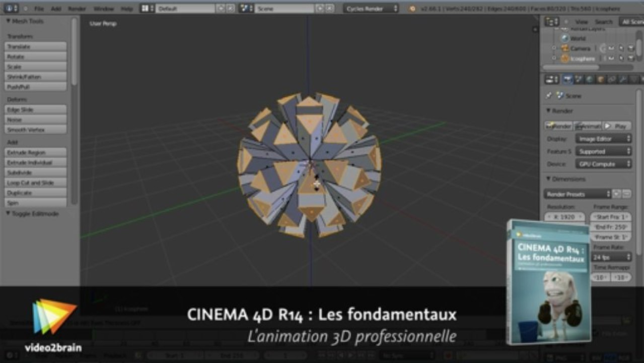Add a new screen layout with plus icon
Viewport: 644px width, 363px height.
pos(221,9)
